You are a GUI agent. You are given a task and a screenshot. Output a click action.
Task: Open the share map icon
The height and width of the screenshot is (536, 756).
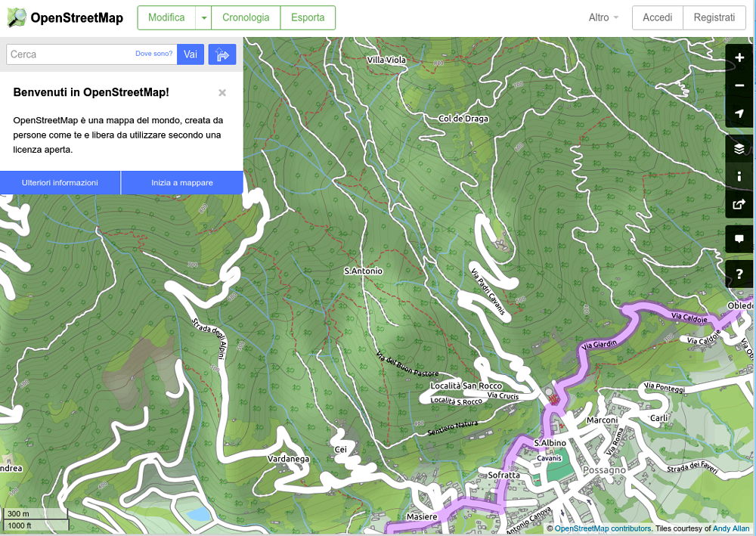click(739, 204)
